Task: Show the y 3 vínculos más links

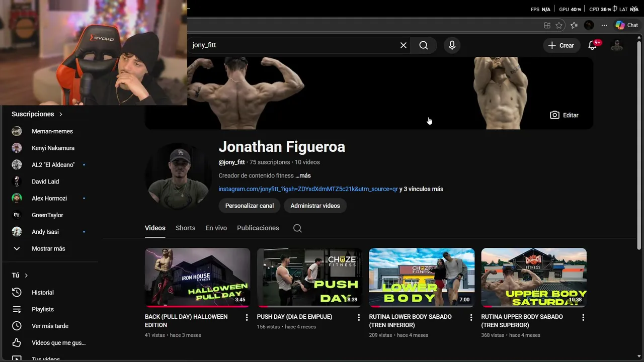Action: click(x=421, y=189)
